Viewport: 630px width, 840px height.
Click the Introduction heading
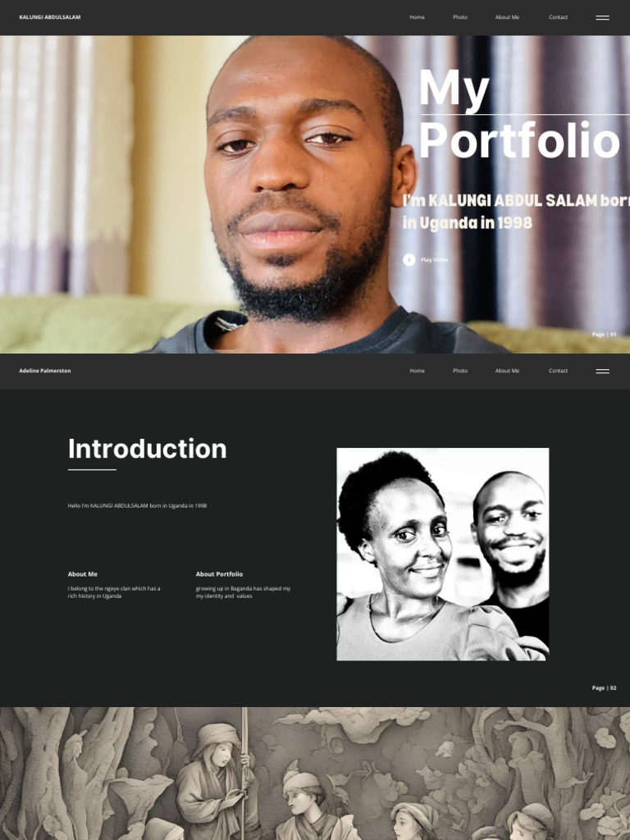tap(148, 449)
